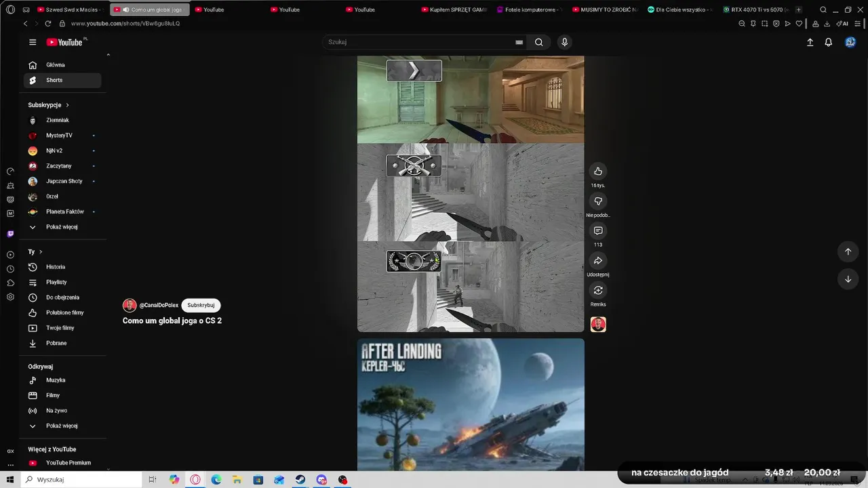Open the on-screen keyboard icon in search
Image resolution: width=868 pixels, height=488 pixels.
click(519, 42)
